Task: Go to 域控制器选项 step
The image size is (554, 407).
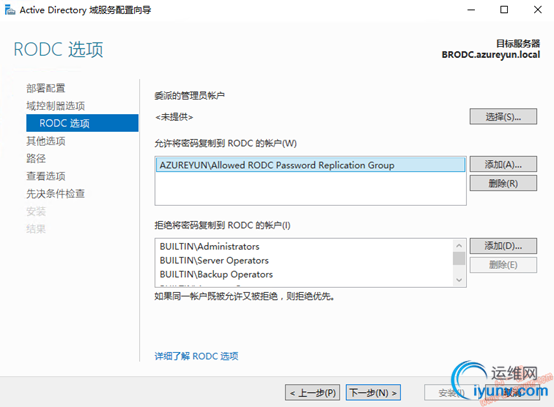Action: pyautogui.click(x=55, y=106)
